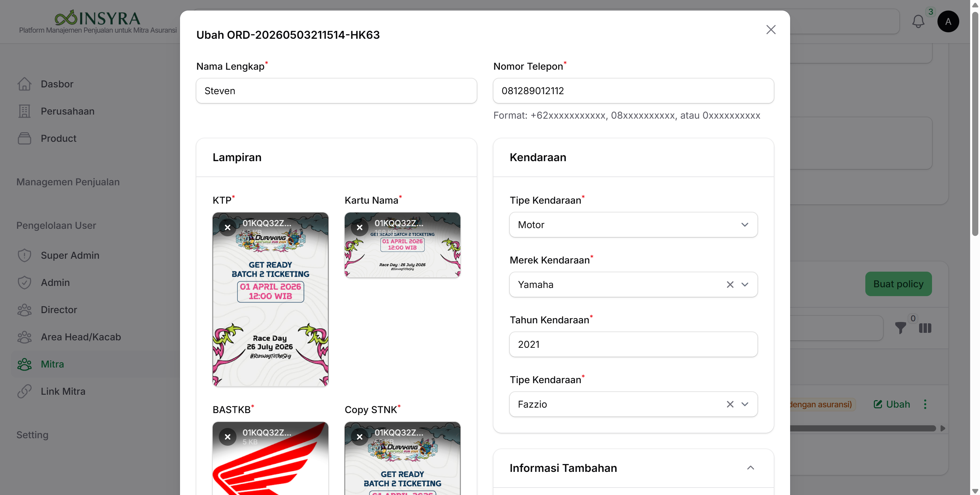Click the Director group icon
Screen dimensions: 980x495
pyautogui.click(x=24, y=310)
